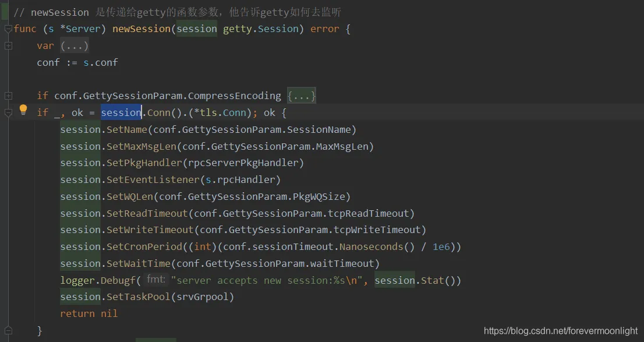Screen dimensions: 644x342
Task: Click the SetTaskPool method call
Action: 139,297
